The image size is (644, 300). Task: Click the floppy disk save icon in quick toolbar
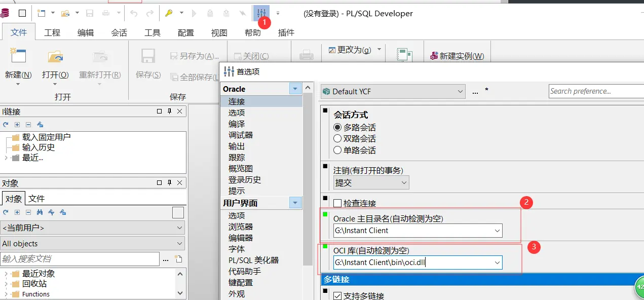[90, 13]
